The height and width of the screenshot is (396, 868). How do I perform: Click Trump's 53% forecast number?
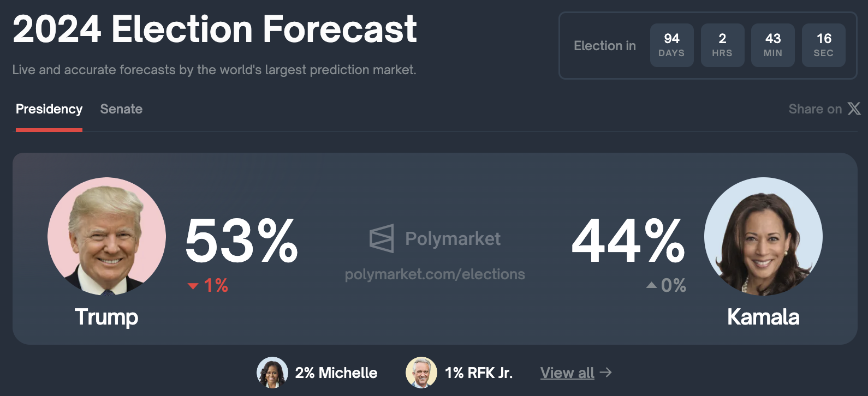point(242,240)
